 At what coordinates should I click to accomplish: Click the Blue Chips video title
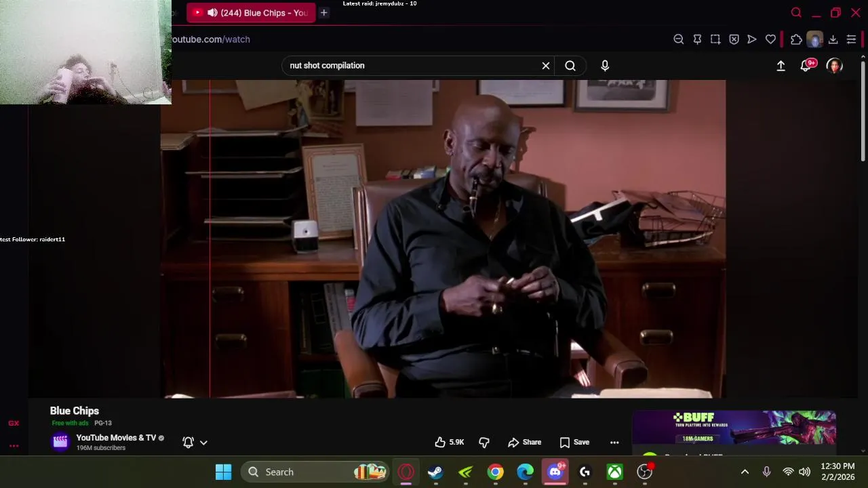tap(75, 411)
